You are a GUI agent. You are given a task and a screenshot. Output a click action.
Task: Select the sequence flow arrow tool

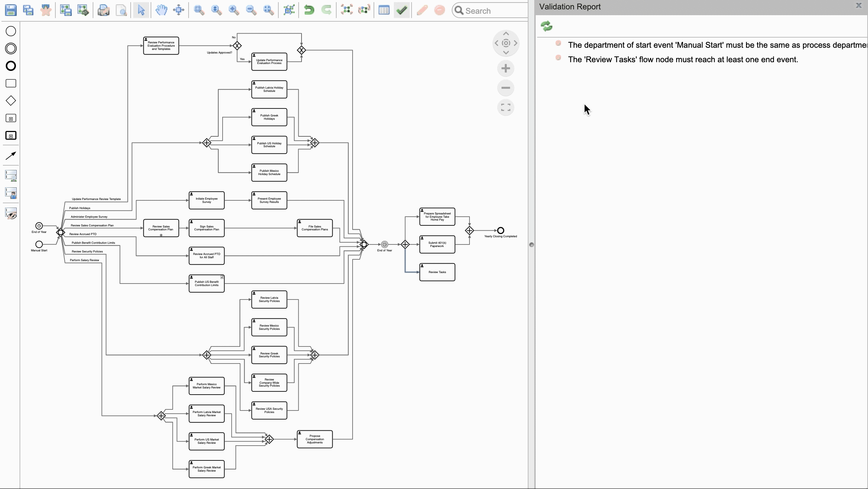click(x=11, y=156)
